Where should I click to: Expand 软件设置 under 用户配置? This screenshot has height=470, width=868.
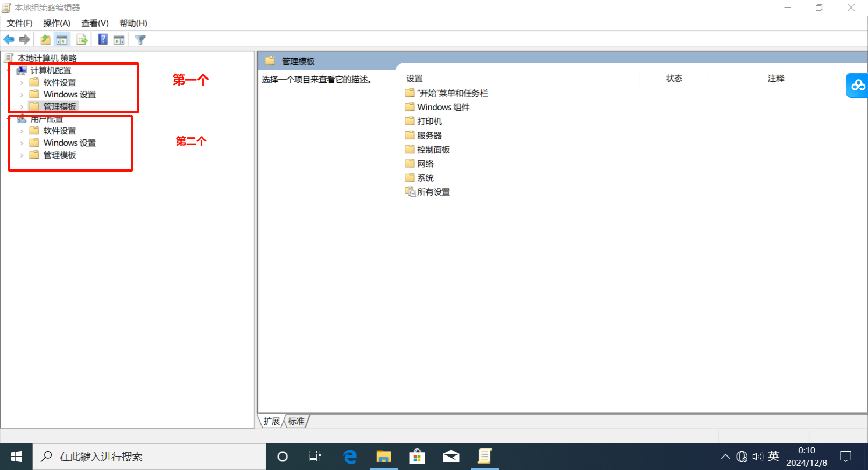coord(22,131)
